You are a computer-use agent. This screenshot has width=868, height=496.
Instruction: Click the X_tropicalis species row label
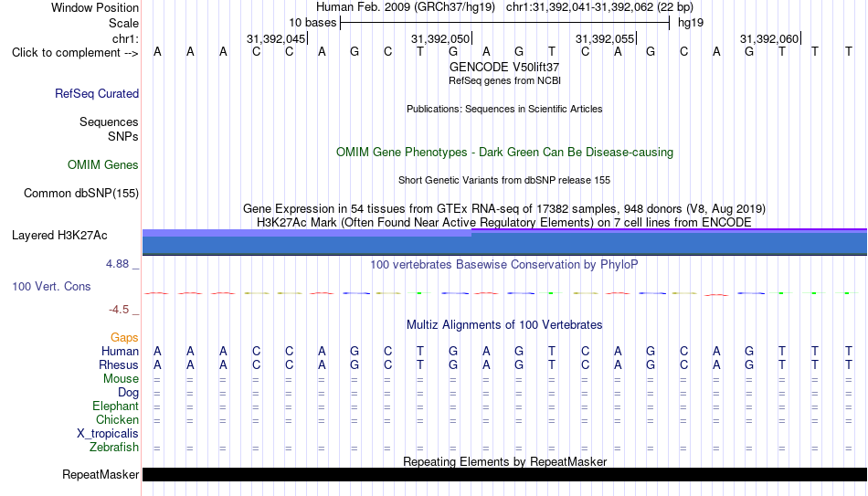(108, 434)
